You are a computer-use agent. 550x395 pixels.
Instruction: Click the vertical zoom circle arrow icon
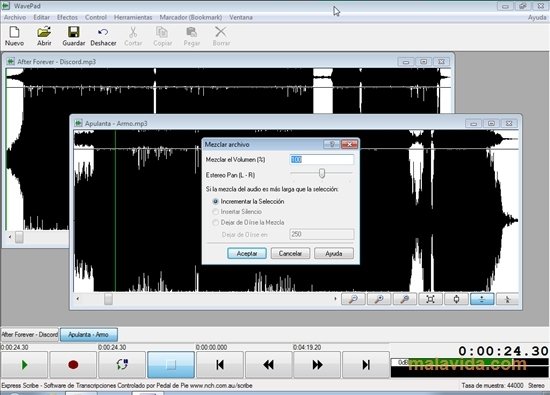point(456,299)
